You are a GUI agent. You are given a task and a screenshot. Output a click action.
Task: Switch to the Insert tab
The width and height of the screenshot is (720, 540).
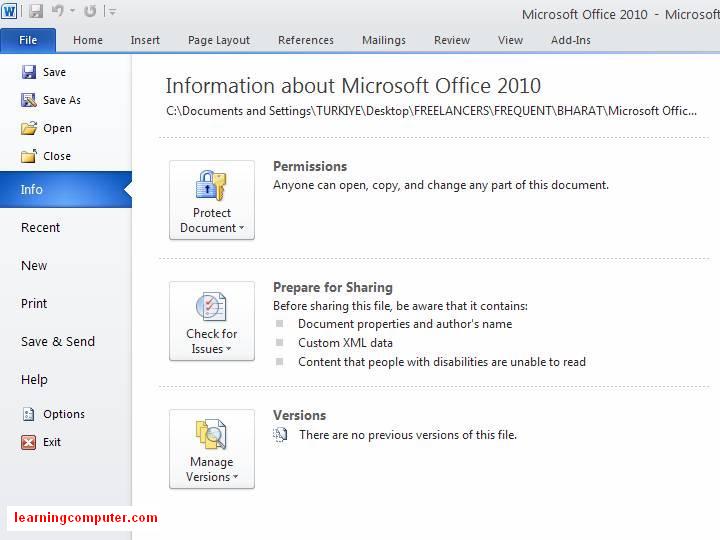[x=145, y=40]
